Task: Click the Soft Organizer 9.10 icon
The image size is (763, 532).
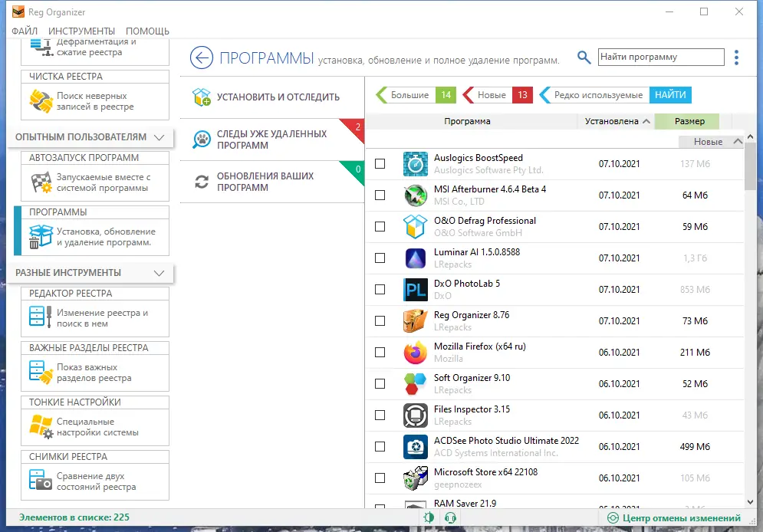Action: click(x=415, y=384)
